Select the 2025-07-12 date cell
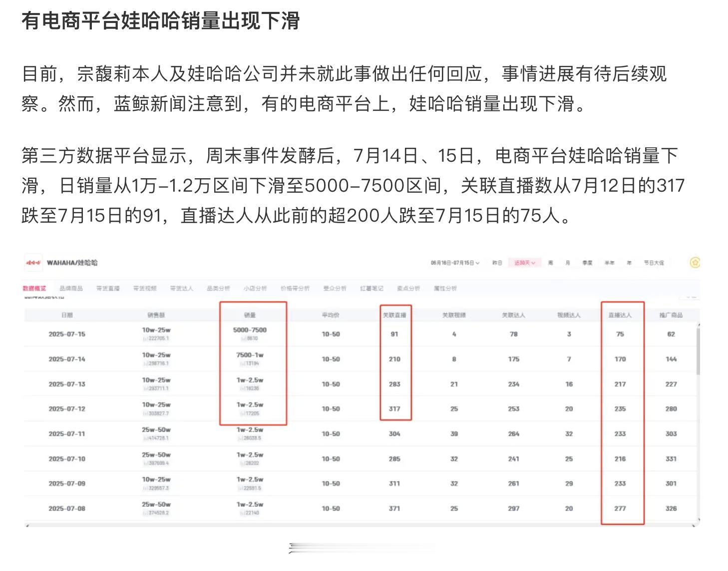 tap(67, 409)
